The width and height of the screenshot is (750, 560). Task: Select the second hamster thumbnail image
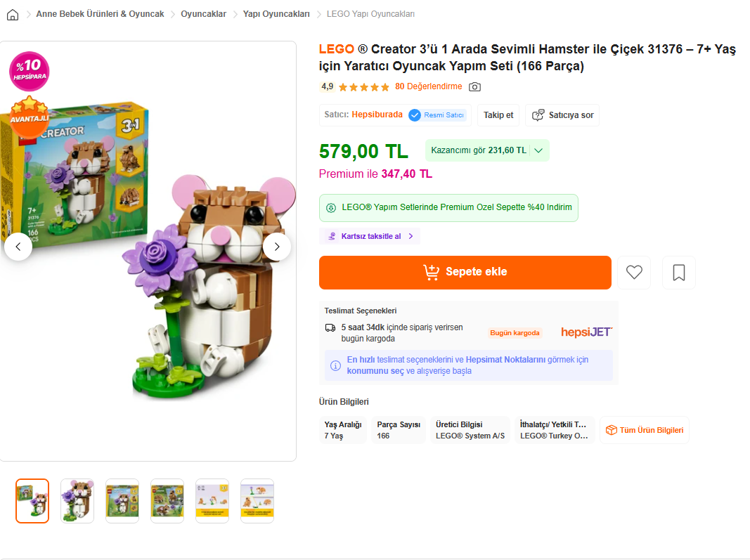77,501
